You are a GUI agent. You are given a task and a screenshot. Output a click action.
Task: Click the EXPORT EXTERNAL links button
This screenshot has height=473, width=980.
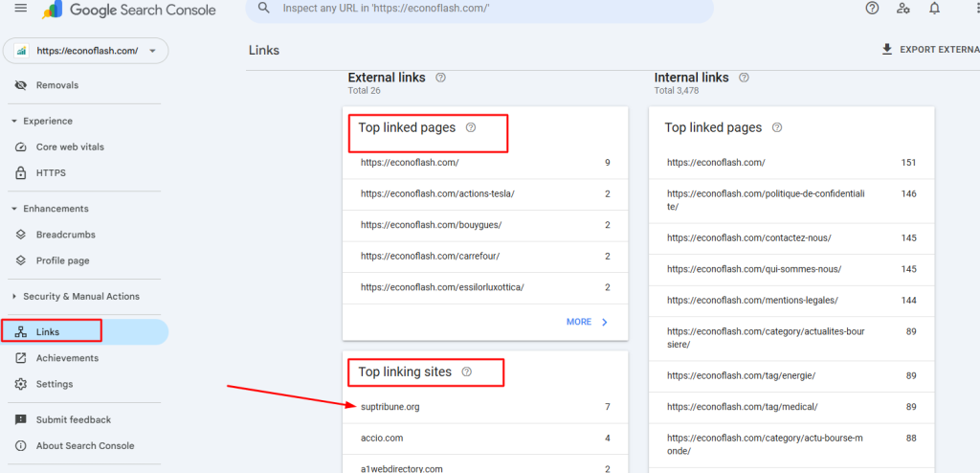click(x=930, y=50)
